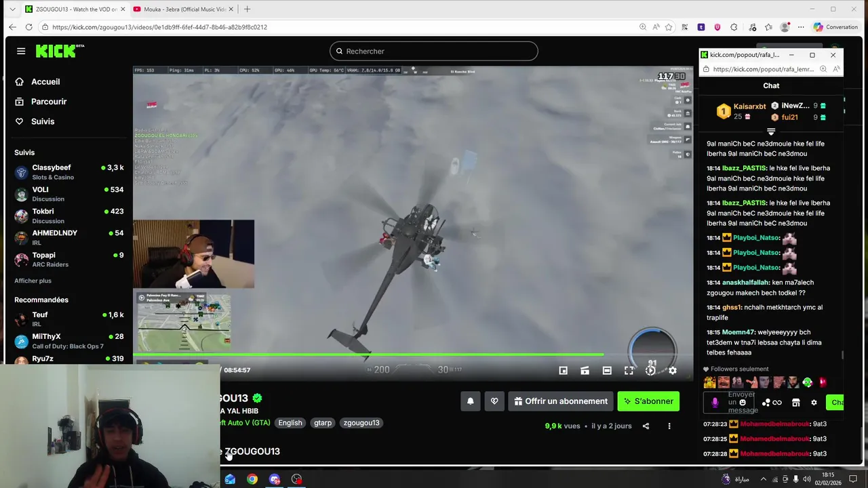This screenshot has width=868, height=488.
Task: Enter fullscreen on the video player
Action: [629, 370]
